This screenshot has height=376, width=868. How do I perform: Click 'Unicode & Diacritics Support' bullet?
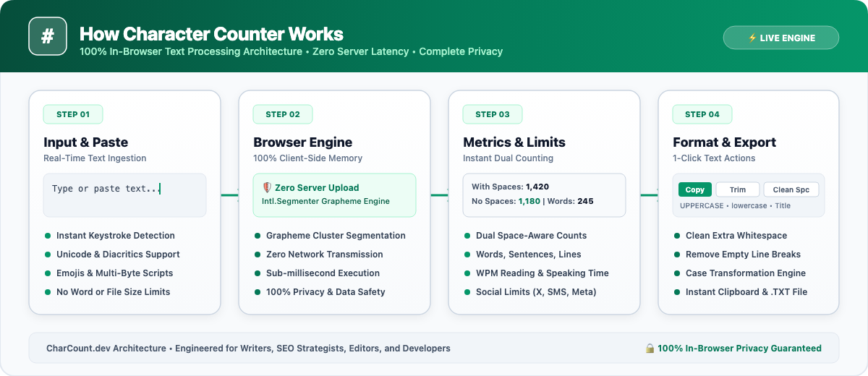click(118, 255)
